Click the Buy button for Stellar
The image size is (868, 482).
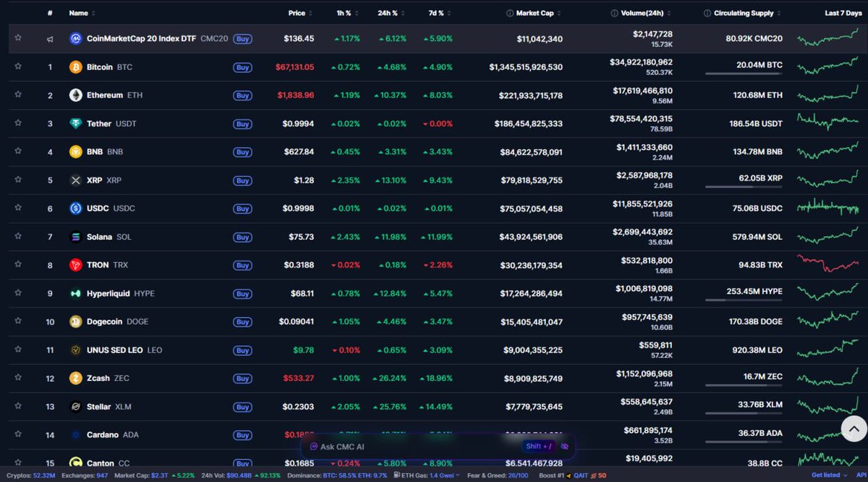(x=242, y=407)
